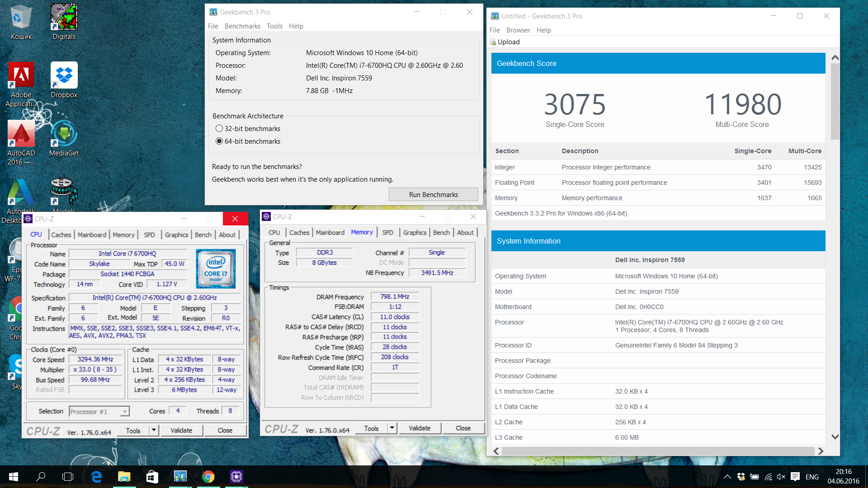Screen dimensions: 868x488
Task: Click scroll right arrow in Geekbench results
Action: pos(821,451)
